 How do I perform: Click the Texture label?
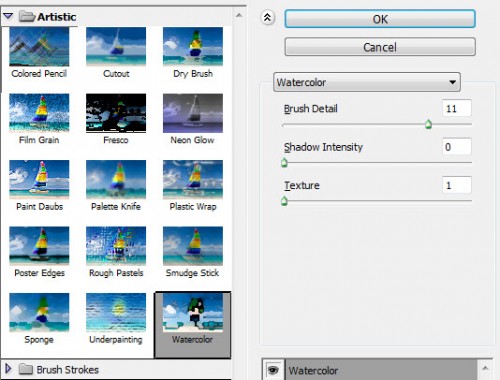(x=302, y=185)
